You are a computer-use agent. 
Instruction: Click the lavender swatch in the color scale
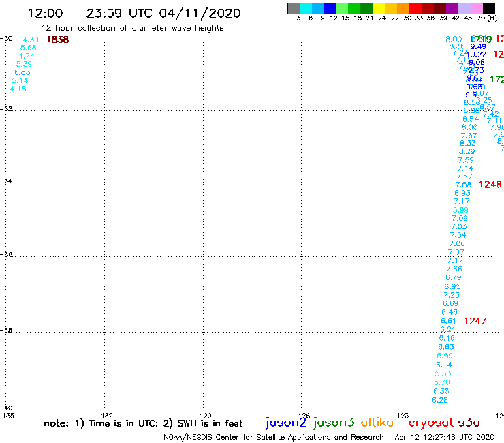(464, 9)
